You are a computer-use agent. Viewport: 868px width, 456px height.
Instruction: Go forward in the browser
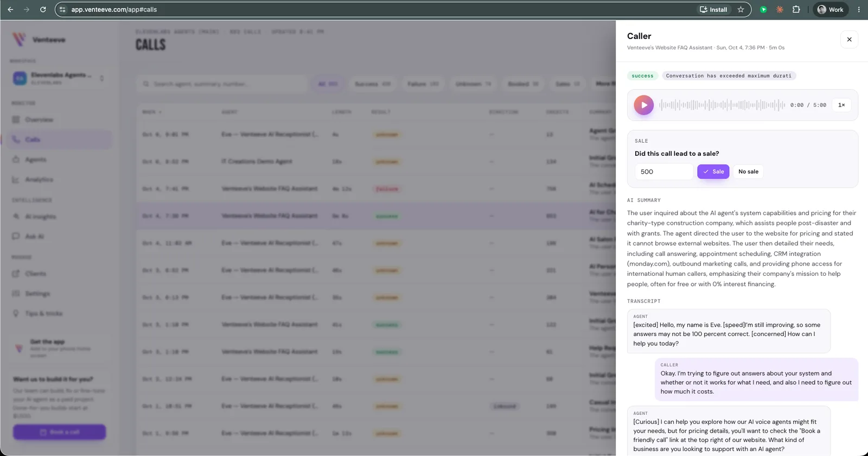(x=27, y=9)
